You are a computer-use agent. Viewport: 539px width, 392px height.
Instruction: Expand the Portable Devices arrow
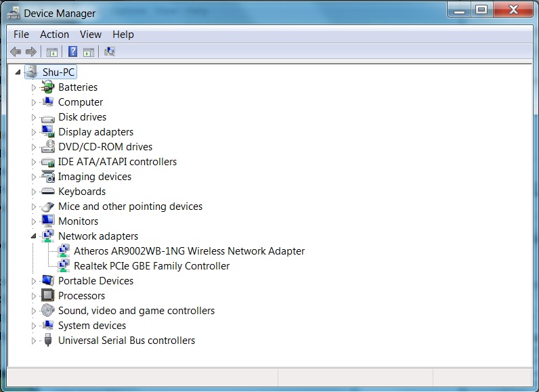(34, 281)
